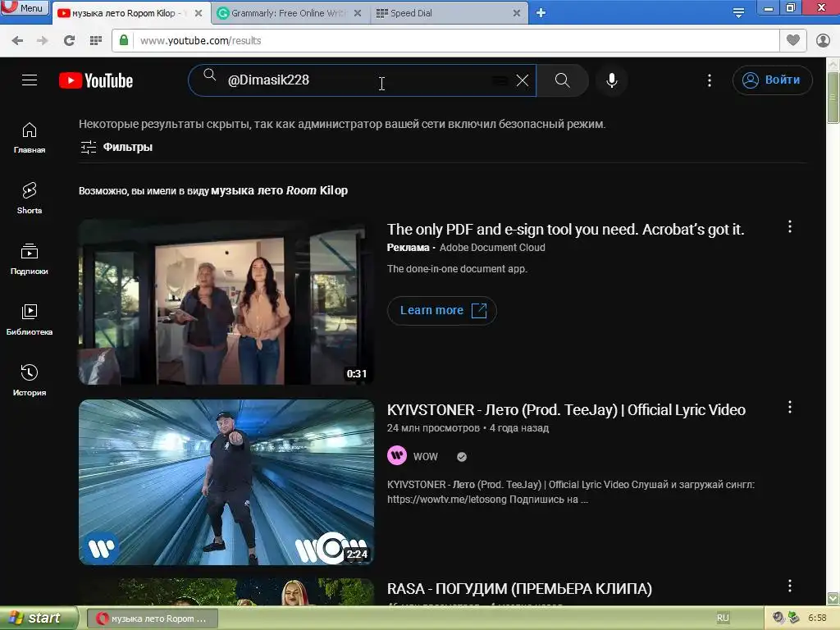The image size is (840, 630).
Task: Click the YouTube logo
Action: (x=96, y=80)
